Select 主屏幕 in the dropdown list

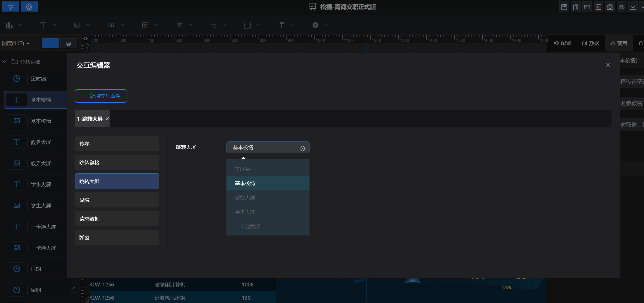click(x=268, y=169)
